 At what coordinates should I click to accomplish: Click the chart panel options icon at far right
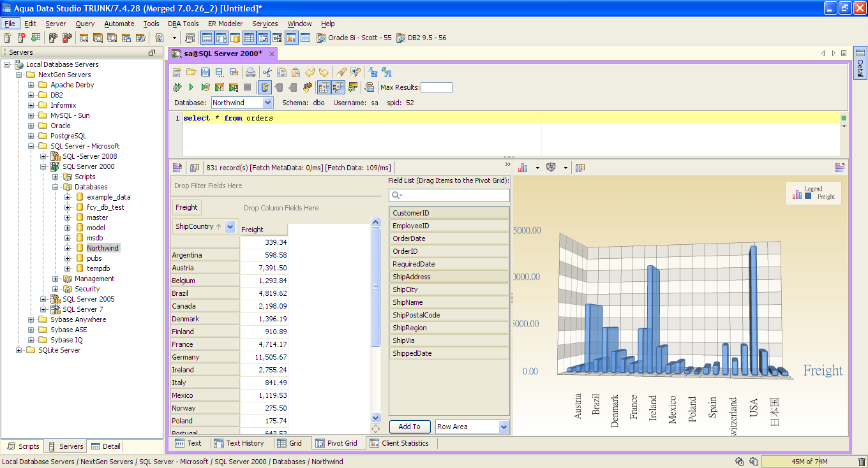[840, 168]
